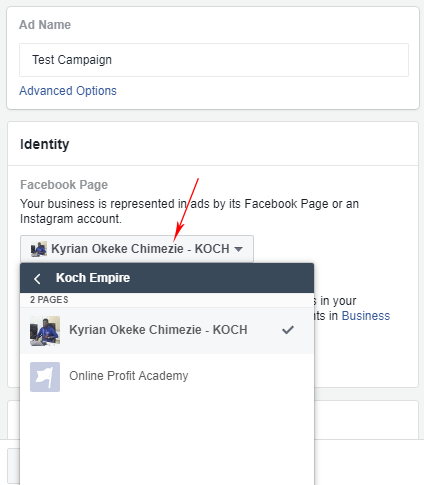Click the empty area below Online Profit Academy
424x485 pixels.
(167, 442)
